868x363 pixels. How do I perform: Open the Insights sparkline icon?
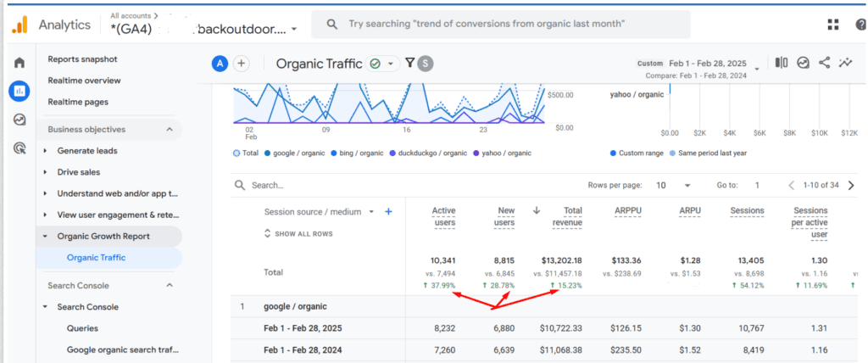(x=845, y=63)
